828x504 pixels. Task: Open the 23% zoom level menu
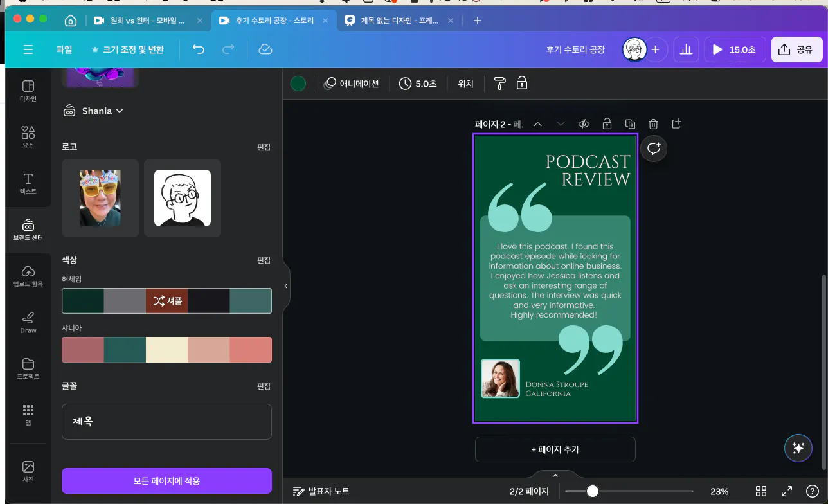[719, 491]
